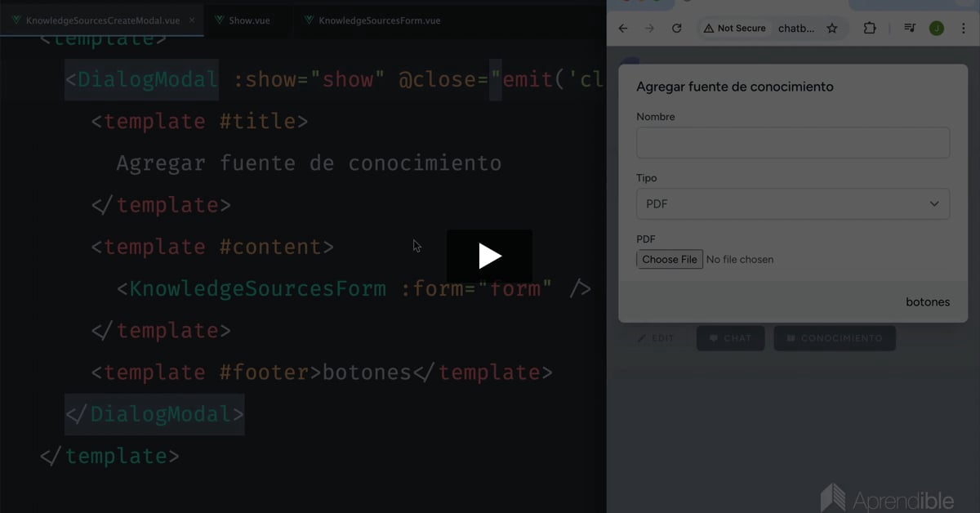Click the Vue icon on Show.vue tab
Screen dimensions: 980x513
point(220,20)
